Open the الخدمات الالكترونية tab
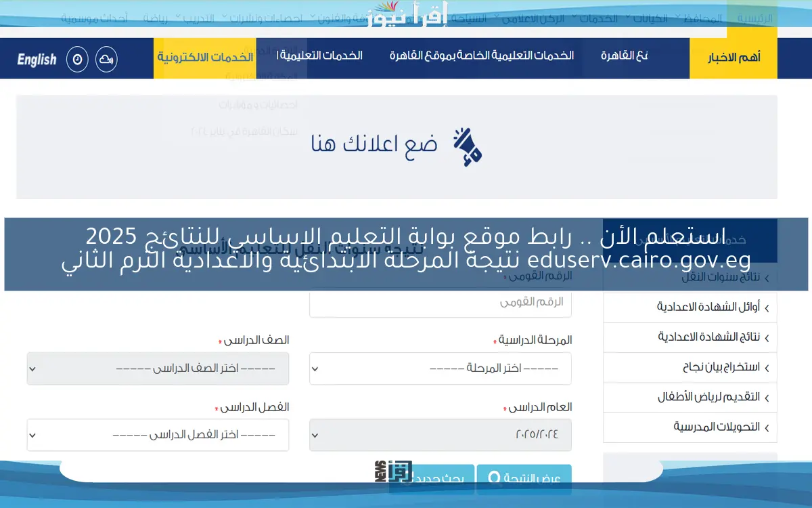The height and width of the screenshot is (508, 812). (x=206, y=57)
